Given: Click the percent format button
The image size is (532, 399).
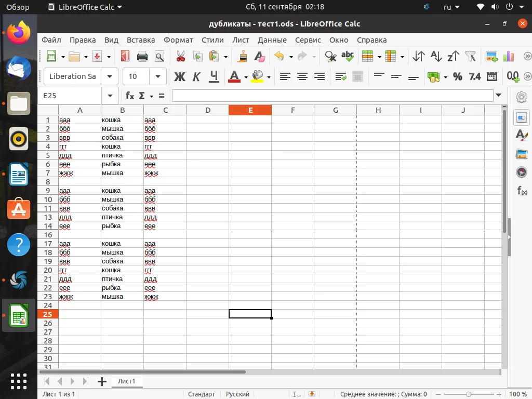Looking at the screenshot, I should click(x=458, y=76).
